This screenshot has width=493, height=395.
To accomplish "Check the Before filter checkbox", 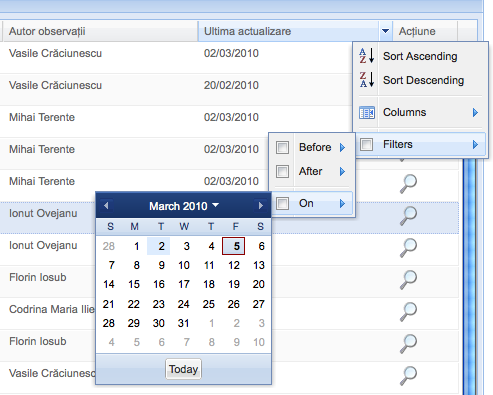I will coord(282,147).
